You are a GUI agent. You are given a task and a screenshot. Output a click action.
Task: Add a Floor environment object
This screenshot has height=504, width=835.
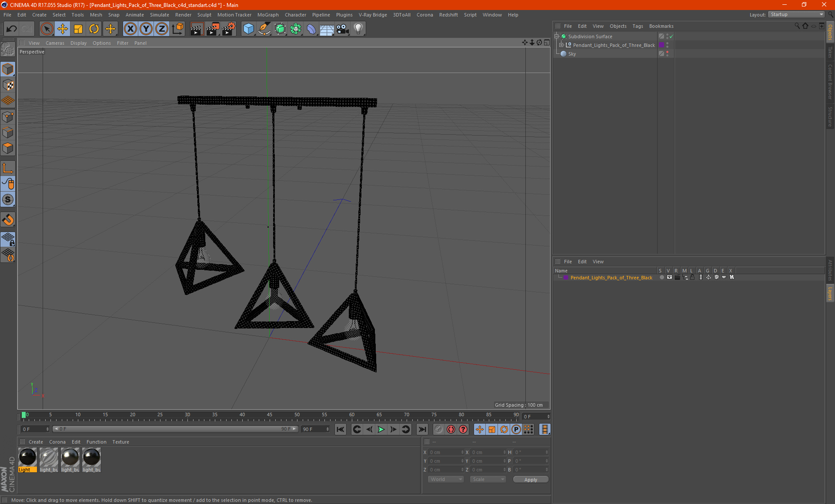click(x=327, y=29)
